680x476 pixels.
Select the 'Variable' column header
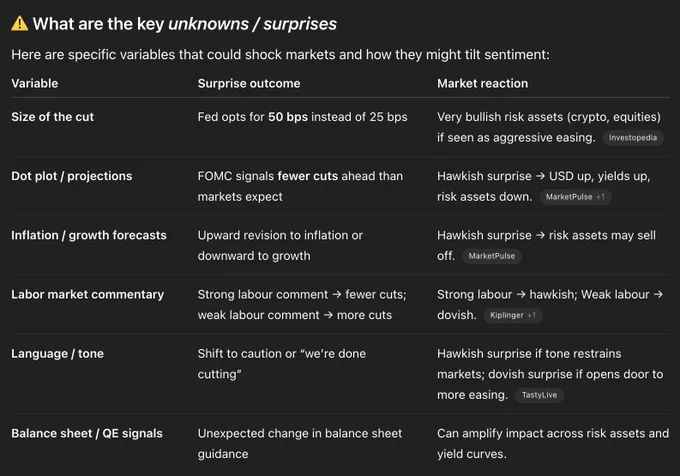[35, 83]
